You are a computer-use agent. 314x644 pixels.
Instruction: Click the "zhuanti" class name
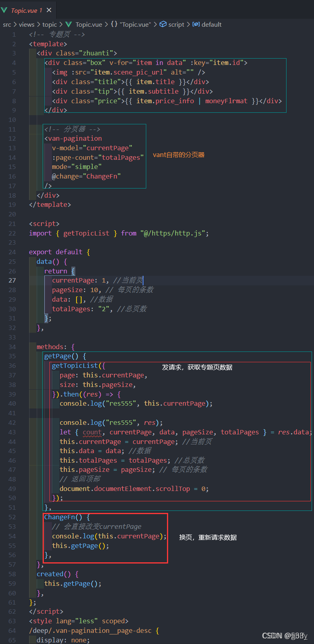point(98,53)
